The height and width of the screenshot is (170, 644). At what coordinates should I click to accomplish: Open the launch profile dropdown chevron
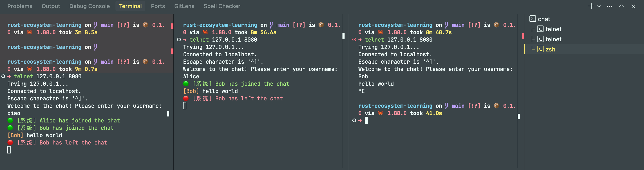pos(599,6)
